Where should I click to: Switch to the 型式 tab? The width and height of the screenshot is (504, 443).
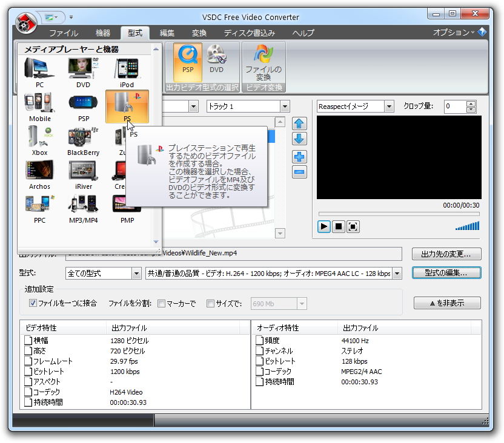[x=135, y=33]
